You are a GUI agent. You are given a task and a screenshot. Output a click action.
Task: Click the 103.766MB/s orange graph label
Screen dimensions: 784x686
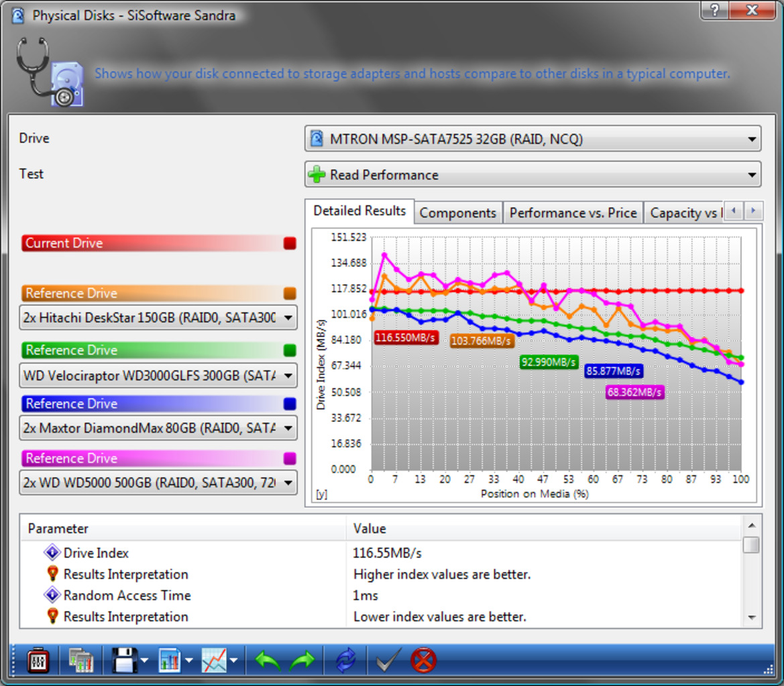click(481, 341)
